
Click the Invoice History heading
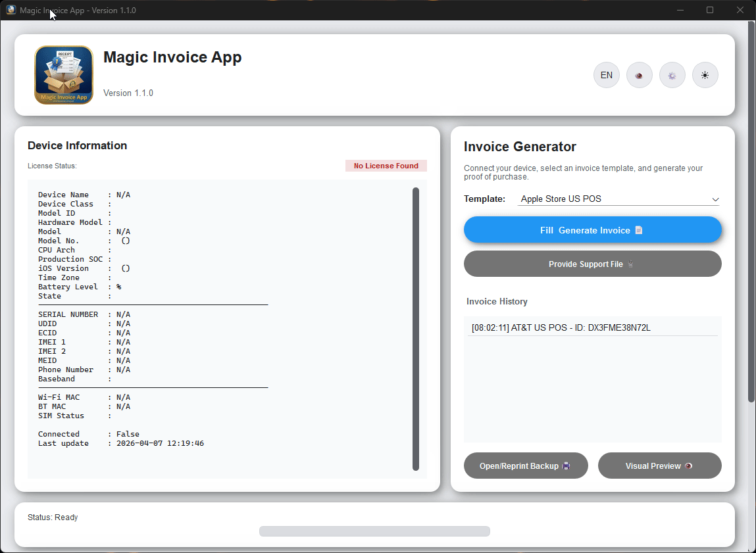coord(497,302)
